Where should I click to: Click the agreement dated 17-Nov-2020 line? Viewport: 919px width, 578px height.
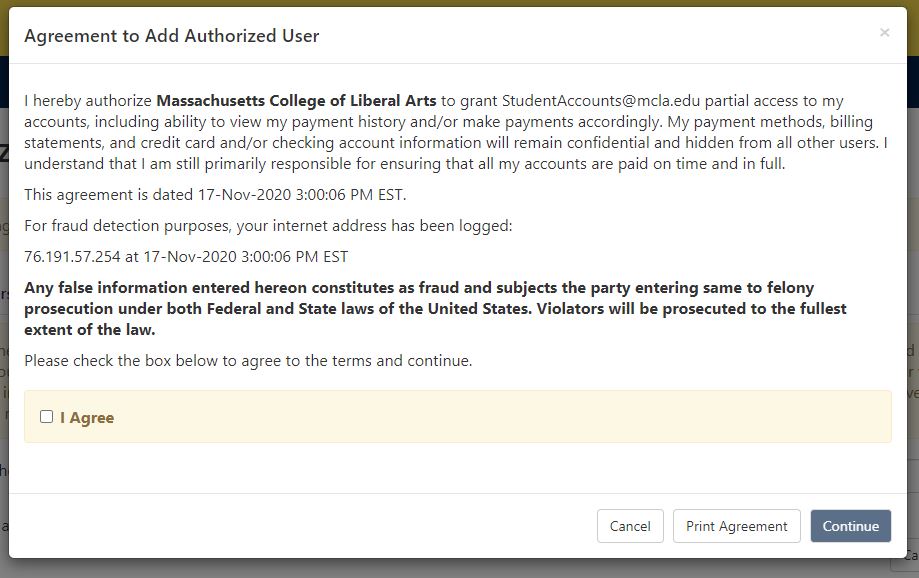coord(215,195)
